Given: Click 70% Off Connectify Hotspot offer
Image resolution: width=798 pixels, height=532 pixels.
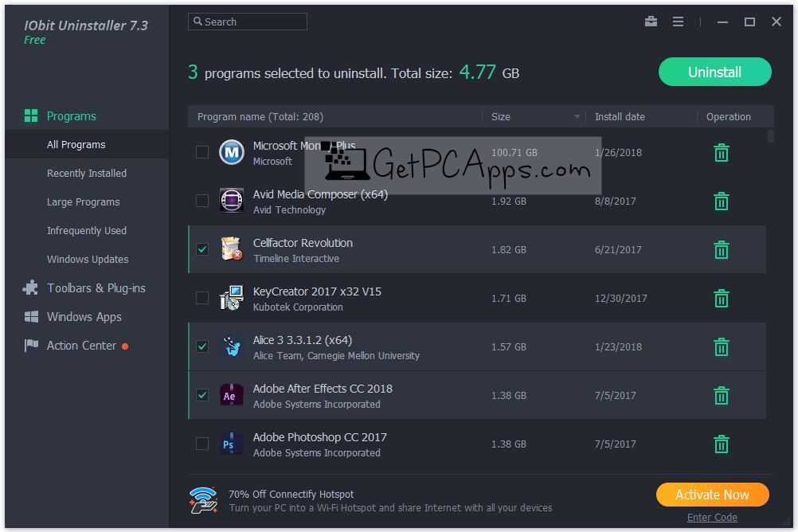Looking at the screenshot, I should [291, 495].
